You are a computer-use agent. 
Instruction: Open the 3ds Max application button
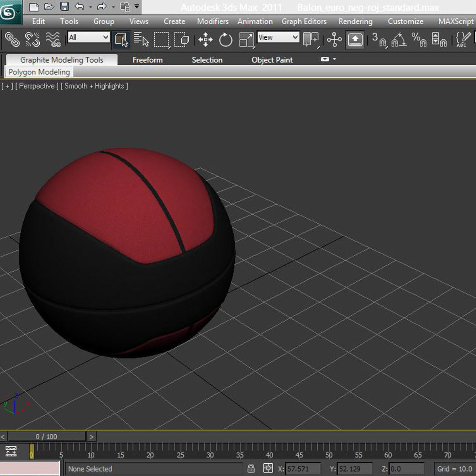click(x=10, y=13)
